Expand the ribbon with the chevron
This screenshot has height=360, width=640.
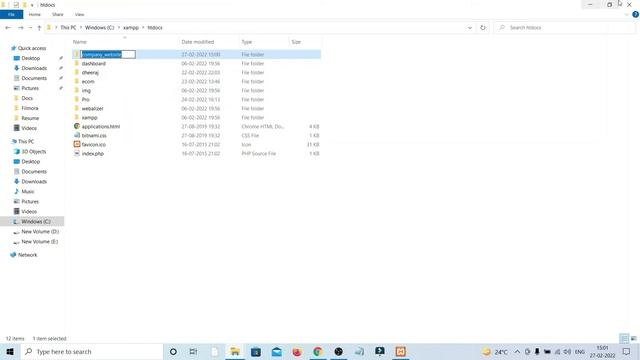point(627,14)
